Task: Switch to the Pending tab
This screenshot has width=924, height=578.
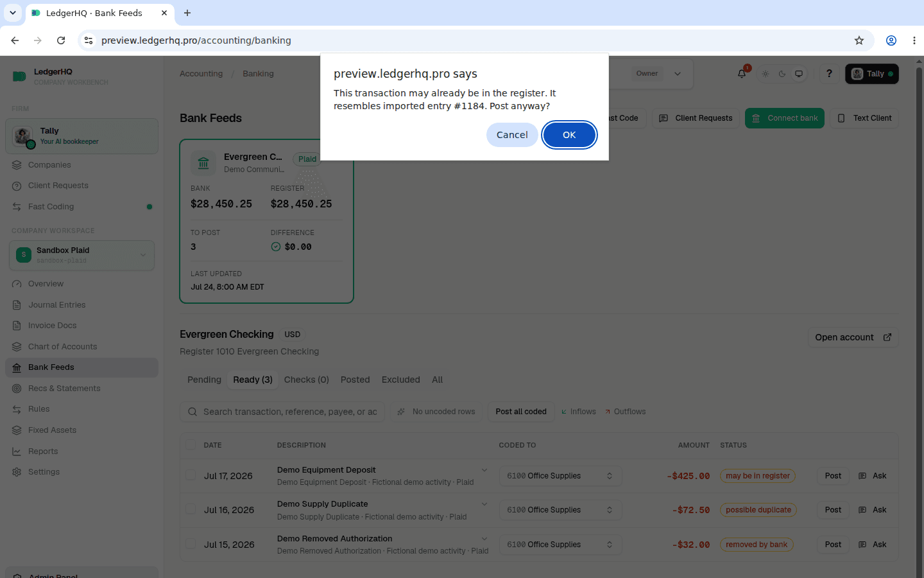Action: coord(204,380)
